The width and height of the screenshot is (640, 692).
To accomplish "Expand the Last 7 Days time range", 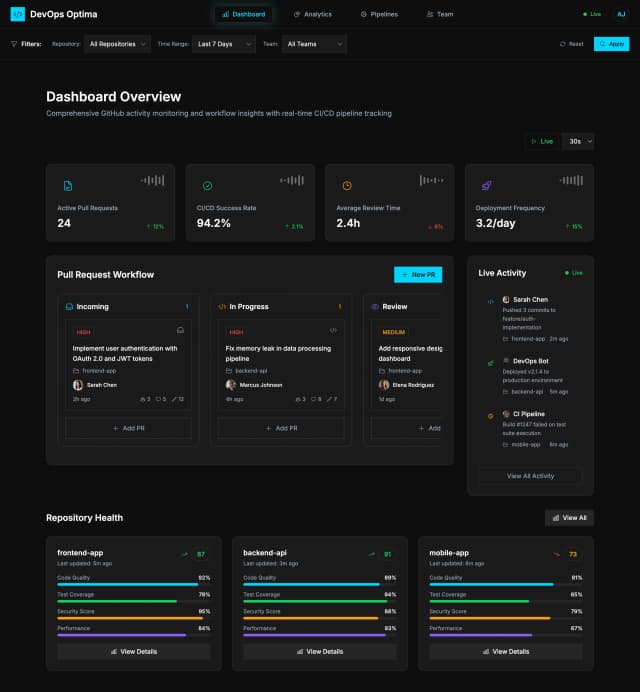I will (224, 44).
